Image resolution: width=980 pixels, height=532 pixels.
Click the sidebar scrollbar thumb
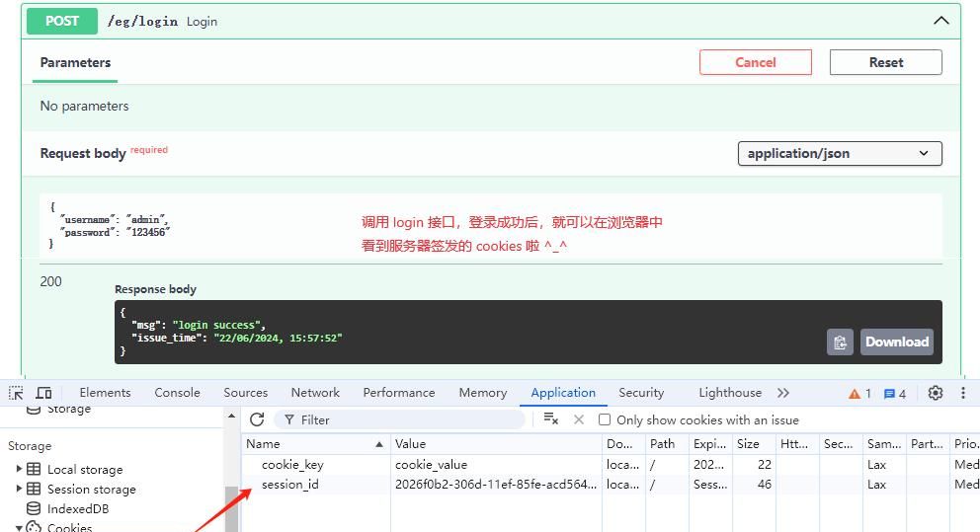(230, 509)
